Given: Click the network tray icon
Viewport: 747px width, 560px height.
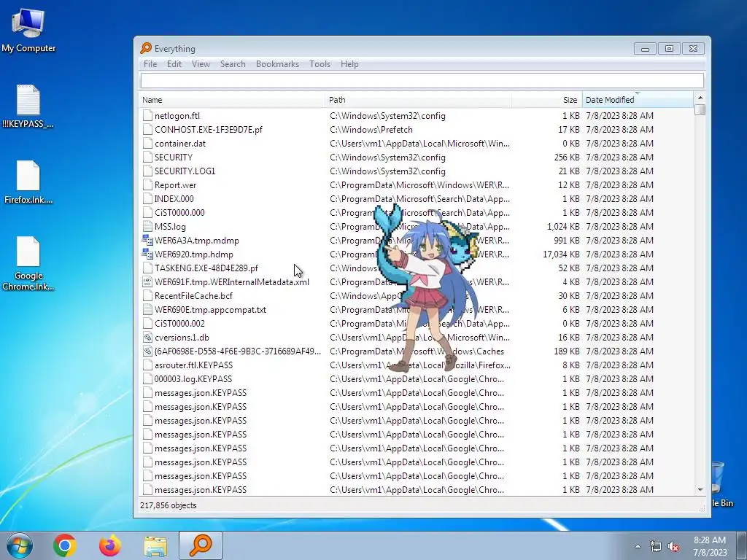Looking at the screenshot, I should tap(656, 547).
